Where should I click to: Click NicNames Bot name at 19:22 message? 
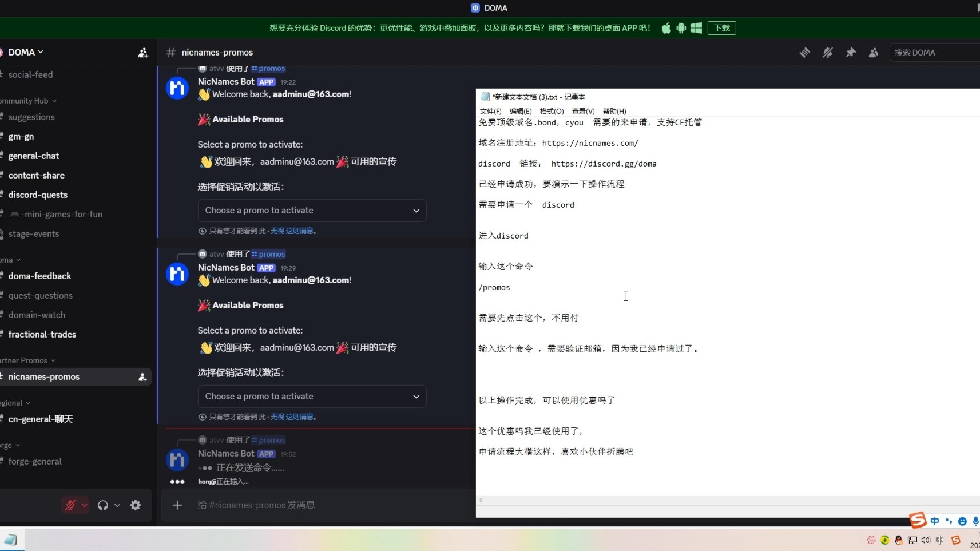226,82
